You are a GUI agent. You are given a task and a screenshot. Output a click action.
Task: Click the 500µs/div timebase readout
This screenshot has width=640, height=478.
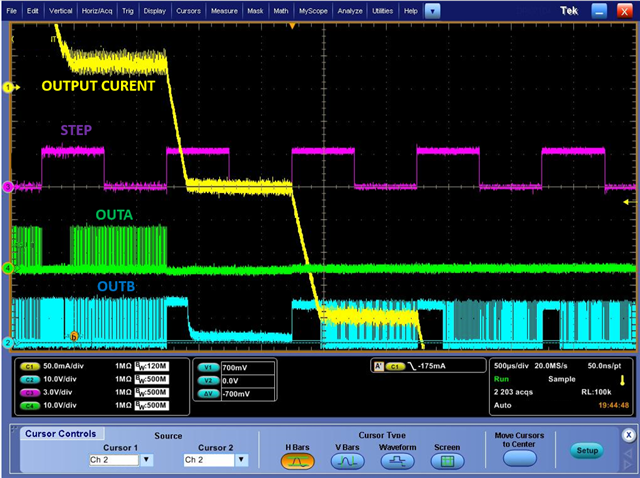[x=511, y=366]
